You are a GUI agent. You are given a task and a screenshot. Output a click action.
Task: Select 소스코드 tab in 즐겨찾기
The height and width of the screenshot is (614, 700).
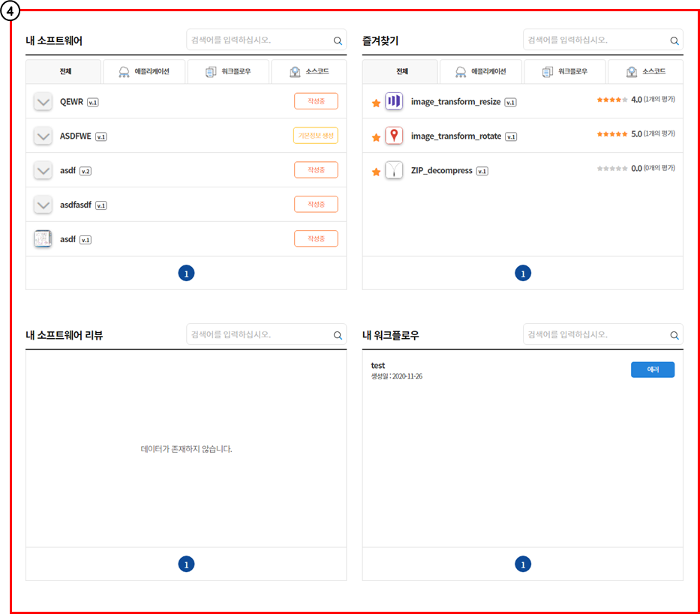click(645, 72)
